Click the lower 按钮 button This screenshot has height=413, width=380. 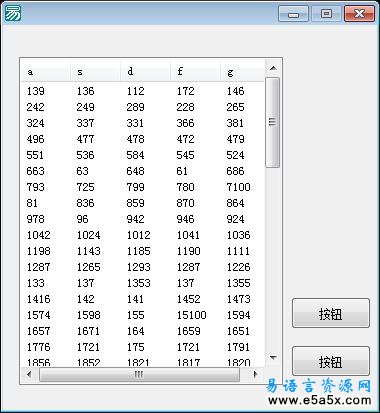(331, 361)
